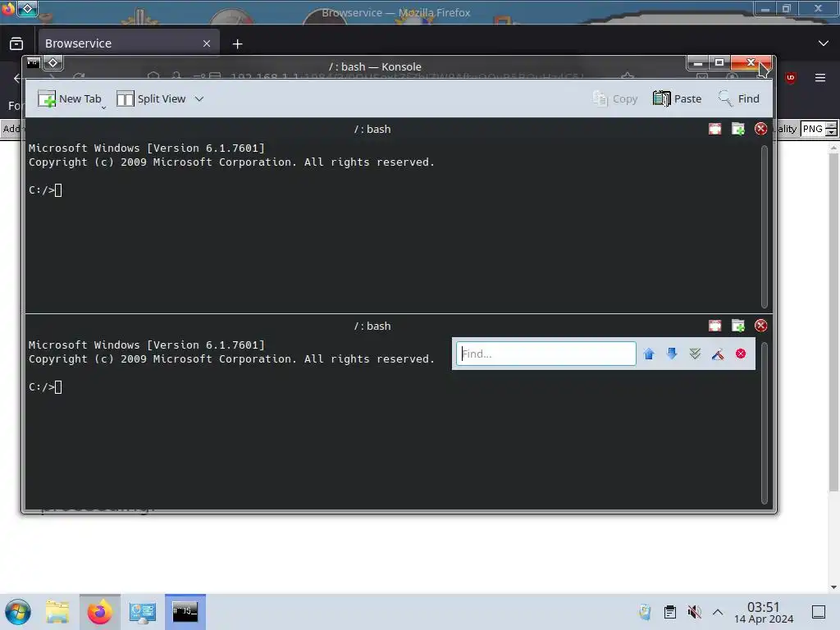Toggle Konsole keep-above diamond titlebar icon
This screenshot has width=840, height=630.
click(53, 62)
